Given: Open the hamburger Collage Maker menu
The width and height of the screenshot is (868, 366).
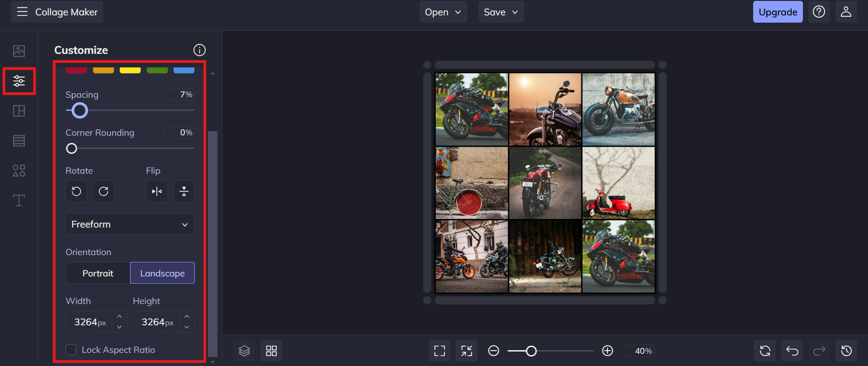Looking at the screenshot, I should point(57,12).
